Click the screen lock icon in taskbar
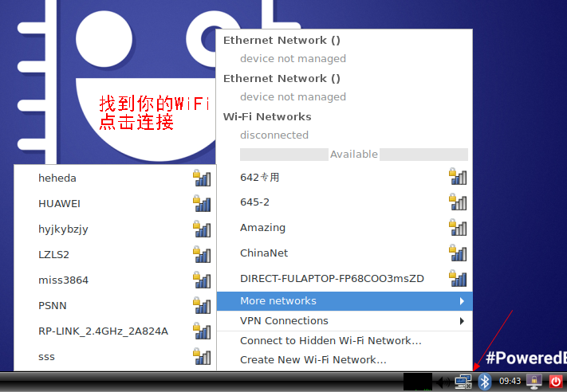This screenshot has height=392, width=567. [x=534, y=382]
